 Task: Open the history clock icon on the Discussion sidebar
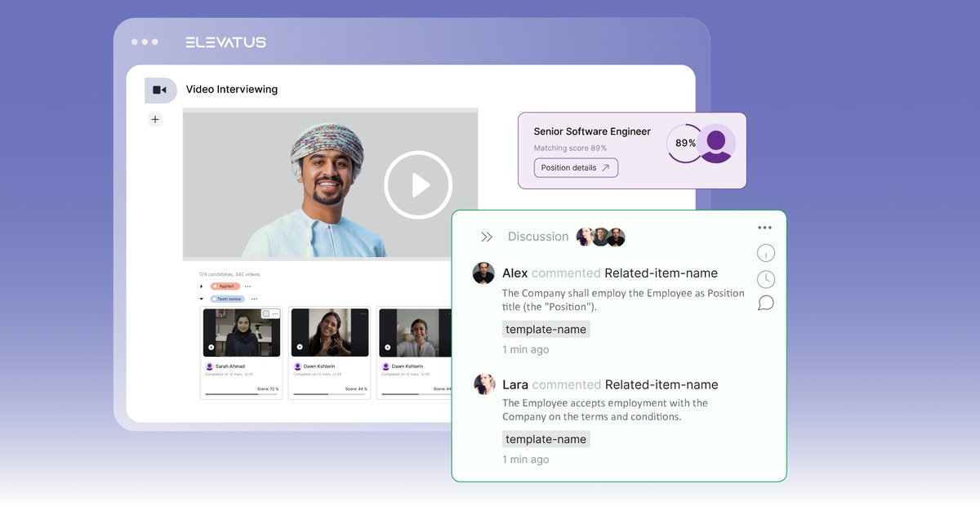click(765, 278)
